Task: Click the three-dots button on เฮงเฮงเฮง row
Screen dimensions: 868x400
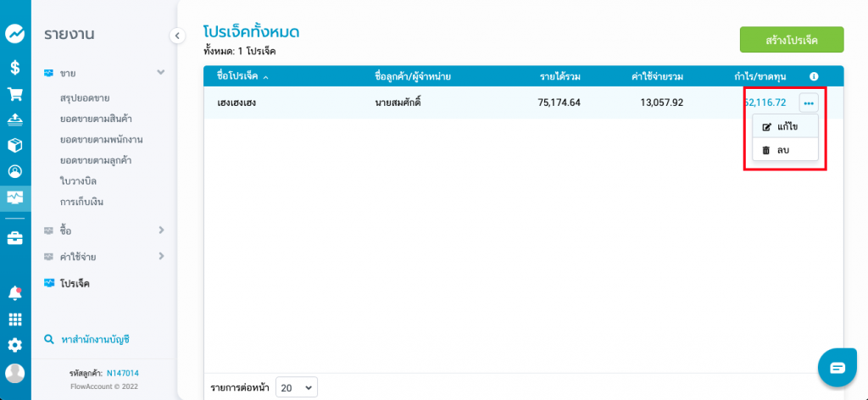Action: pos(808,103)
